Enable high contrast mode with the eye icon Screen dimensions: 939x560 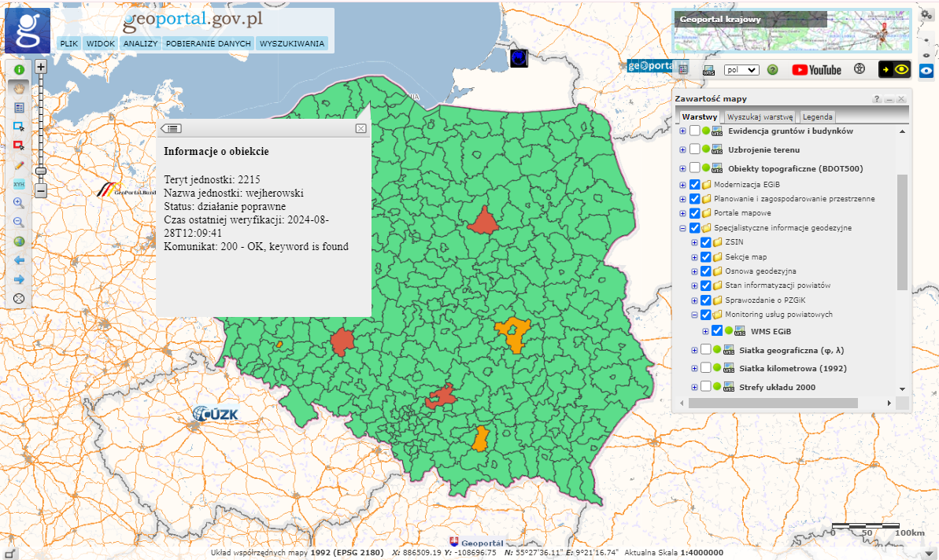pyautogui.click(x=900, y=70)
